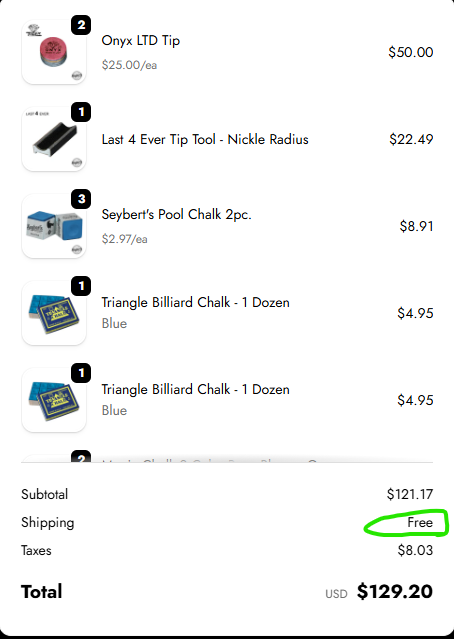This screenshot has width=454, height=639.
Task: Click the $50.00 price for Onyx Tip
Action: (x=410, y=52)
